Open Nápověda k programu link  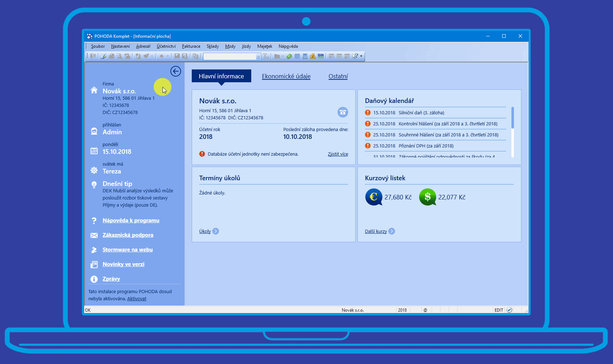click(x=131, y=220)
